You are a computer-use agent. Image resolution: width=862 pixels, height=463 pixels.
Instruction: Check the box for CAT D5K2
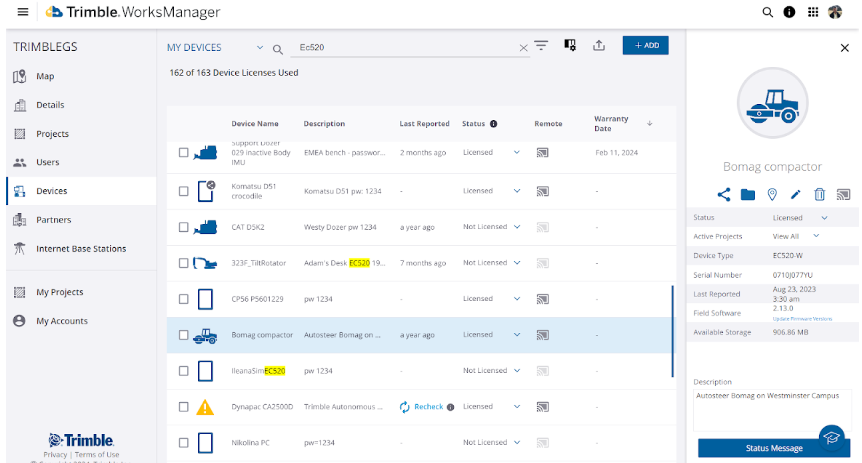[183, 227]
